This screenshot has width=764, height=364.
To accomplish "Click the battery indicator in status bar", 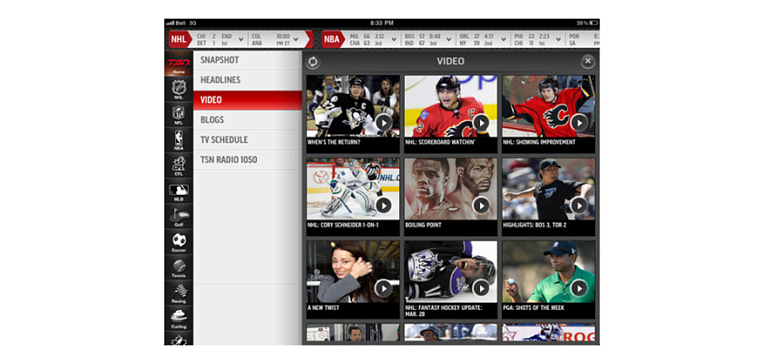I will click(593, 23).
